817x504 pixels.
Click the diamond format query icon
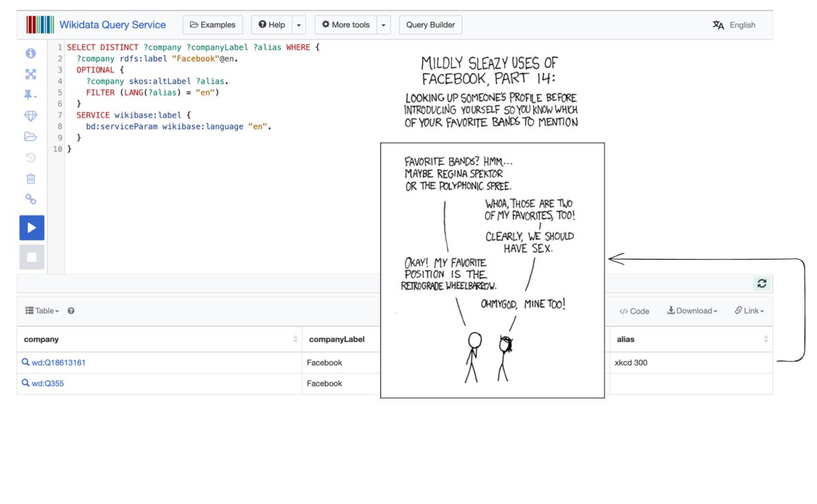click(31, 116)
